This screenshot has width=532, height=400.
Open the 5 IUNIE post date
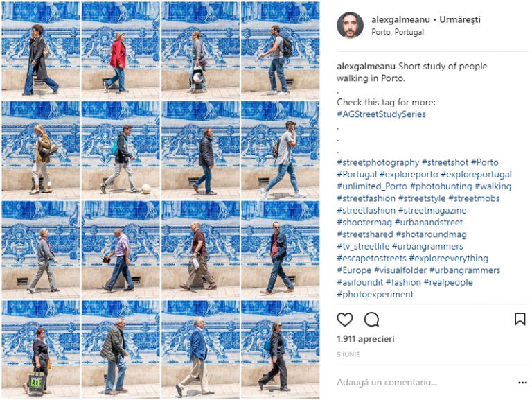click(348, 354)
